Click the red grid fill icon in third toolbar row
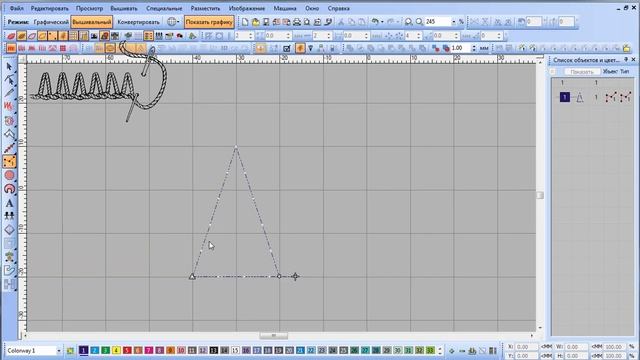The height and width of the screenshot is (360, 640). pyautogui.click(x=63, y=48)
